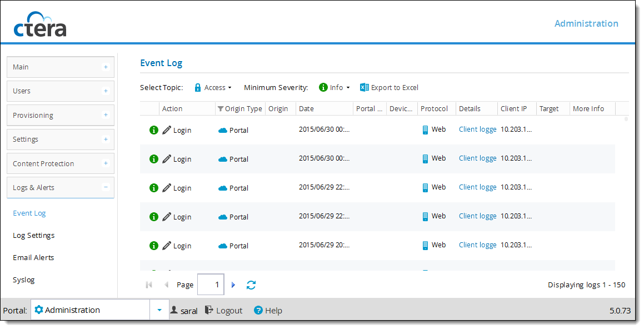The width and height of the screenshot is (644, 329).
Task: Click the Page number input field
Action: point(211,284)
